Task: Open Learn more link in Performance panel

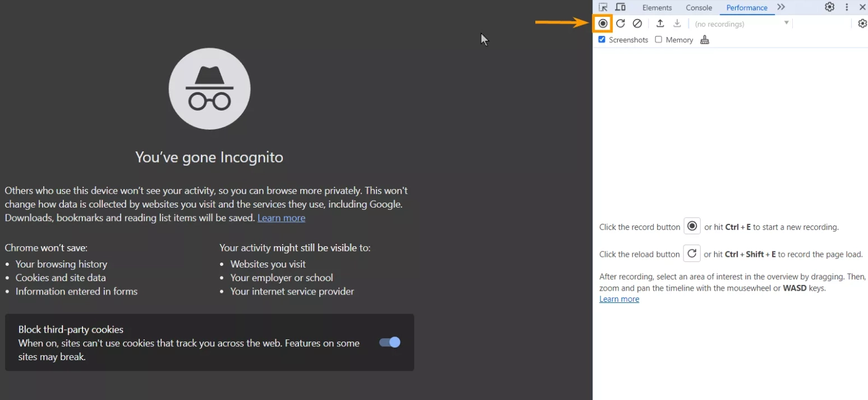Action: 619,299
